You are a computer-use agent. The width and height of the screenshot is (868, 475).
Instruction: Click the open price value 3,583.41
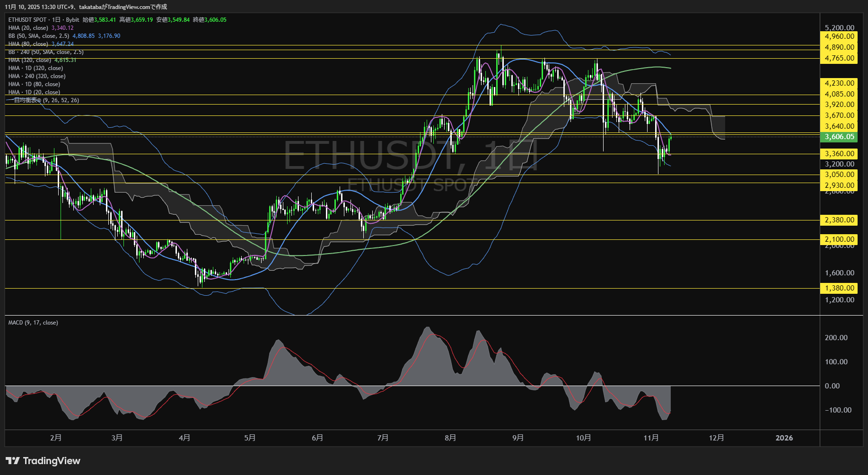pyautogui.click(x=105, y=20)
